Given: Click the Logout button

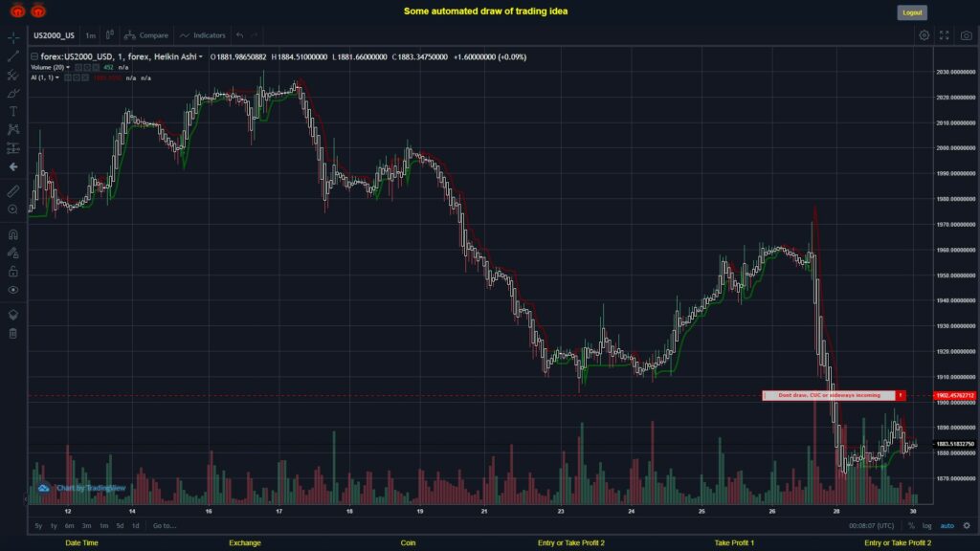Looking at the screenshot, I should (x=912, y=12).
